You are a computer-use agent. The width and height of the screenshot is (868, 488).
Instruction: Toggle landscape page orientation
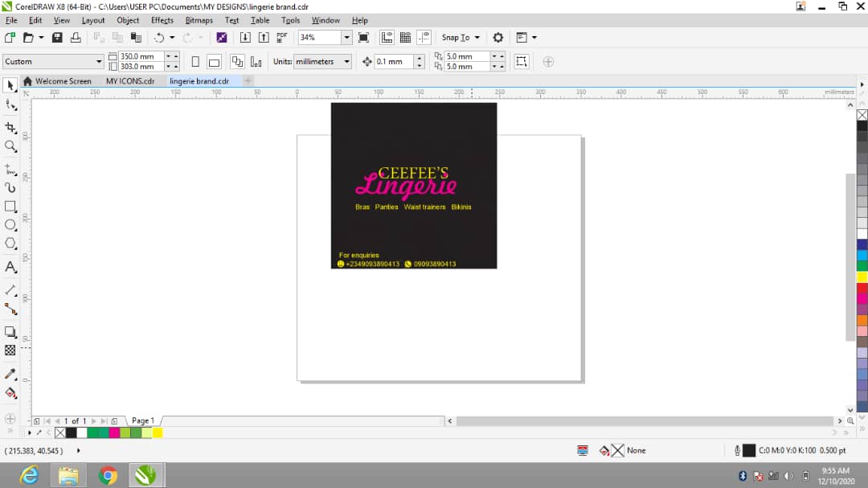pyautogui.click(x=214, y=62)
